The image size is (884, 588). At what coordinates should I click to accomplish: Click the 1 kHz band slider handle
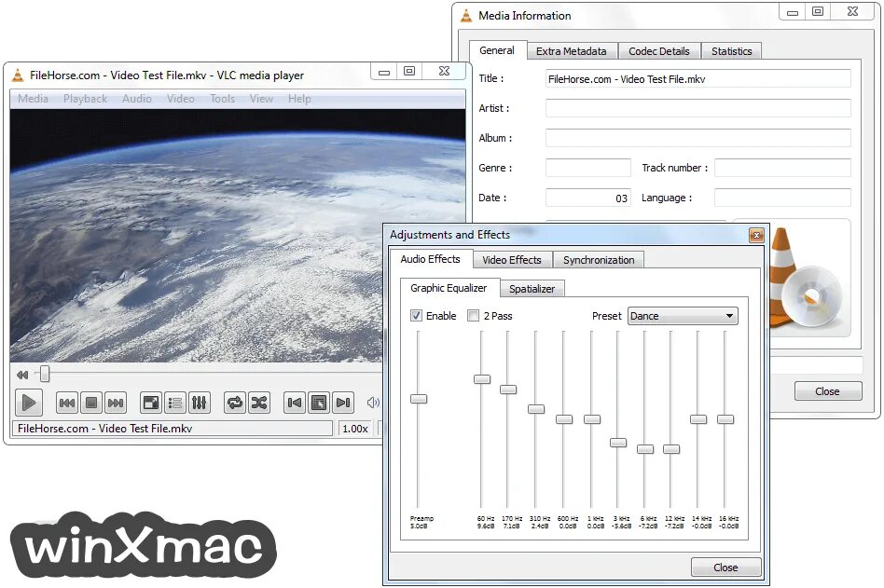[592, 419]
